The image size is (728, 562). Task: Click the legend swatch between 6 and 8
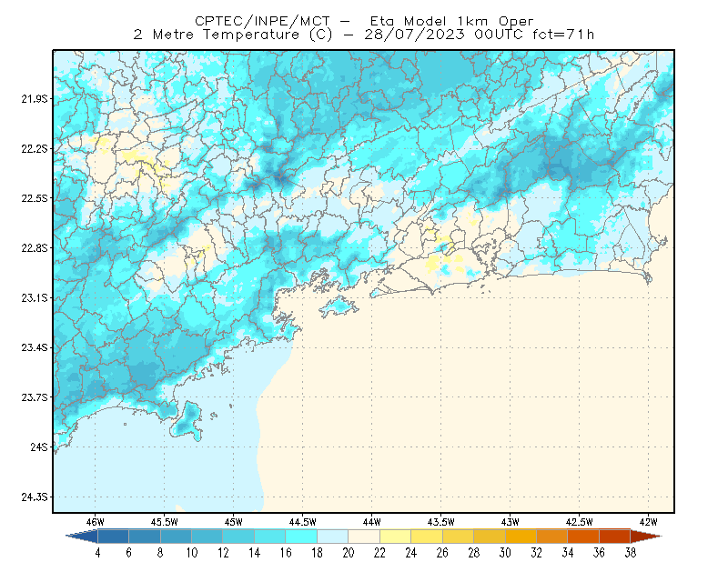click(x=145, y=536)
